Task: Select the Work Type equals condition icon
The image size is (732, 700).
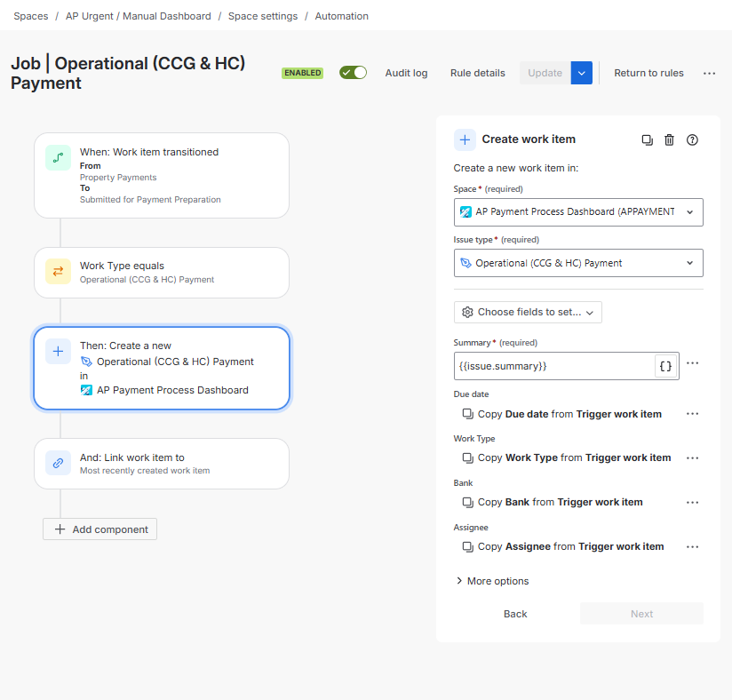Action: [x=59, y=271]
